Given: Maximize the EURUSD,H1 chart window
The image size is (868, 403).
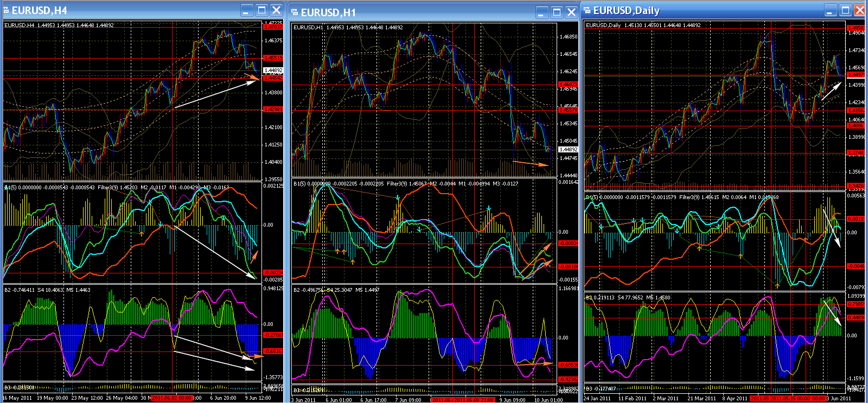Looking at the screenshot, I should tap(557, 12).
